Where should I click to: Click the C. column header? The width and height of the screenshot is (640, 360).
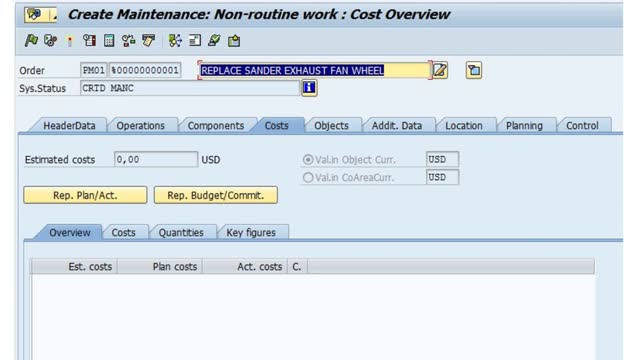click(297, 267)
